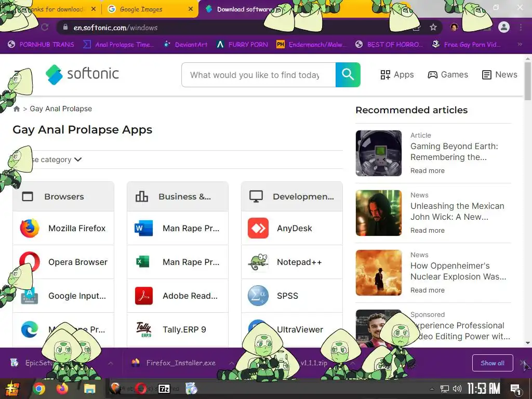Switch to the Download software tab
532x399 pixels.
244,9
